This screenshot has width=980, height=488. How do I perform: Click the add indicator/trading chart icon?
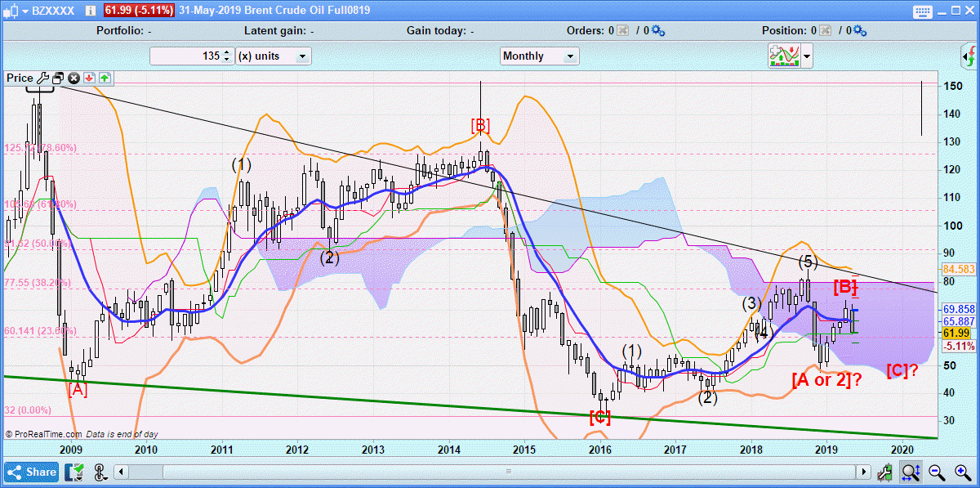(x=784, y=56)
